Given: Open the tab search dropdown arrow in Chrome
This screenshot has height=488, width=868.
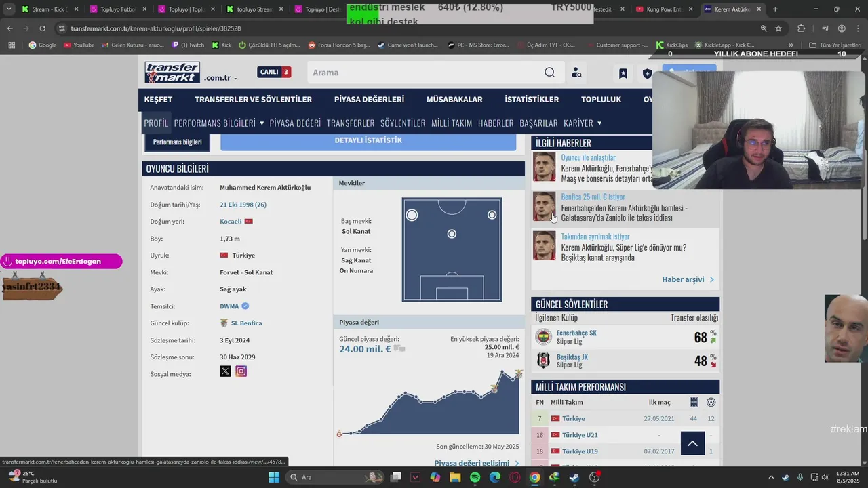Looking at the screenshot, I should pos(9,9).
